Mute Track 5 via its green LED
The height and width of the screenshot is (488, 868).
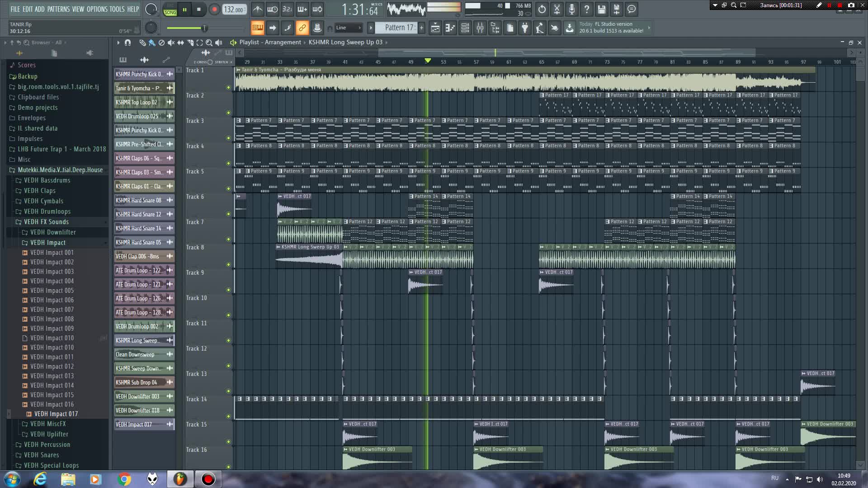[228, 189]
